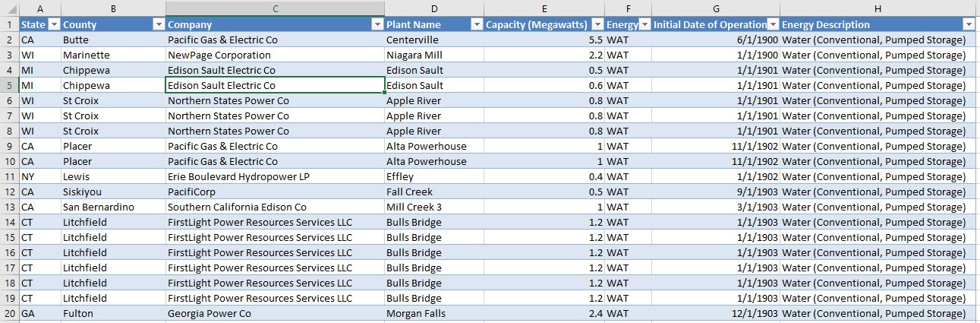Click the Erie Boulevard Hydropower LP cell
Screen dimensions: 980x323
276,176
